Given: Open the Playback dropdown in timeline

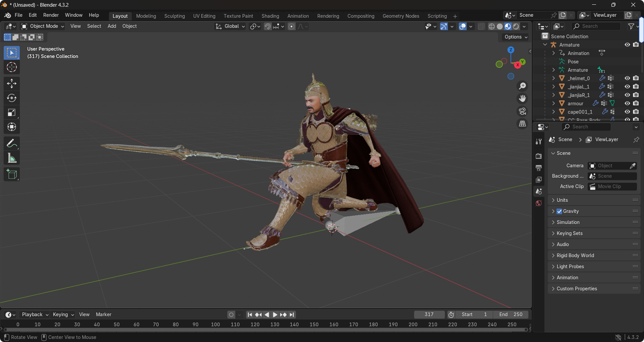Looking at the screenshot, I should pos(35,315).
